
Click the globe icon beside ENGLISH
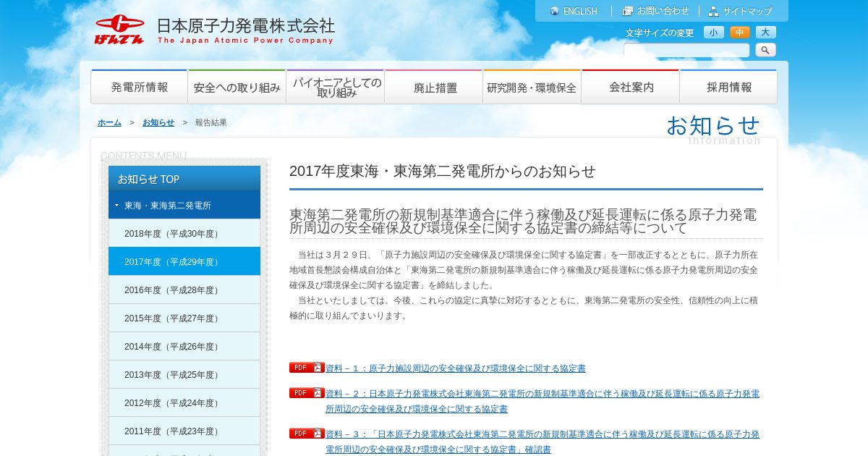pos(555,11)
